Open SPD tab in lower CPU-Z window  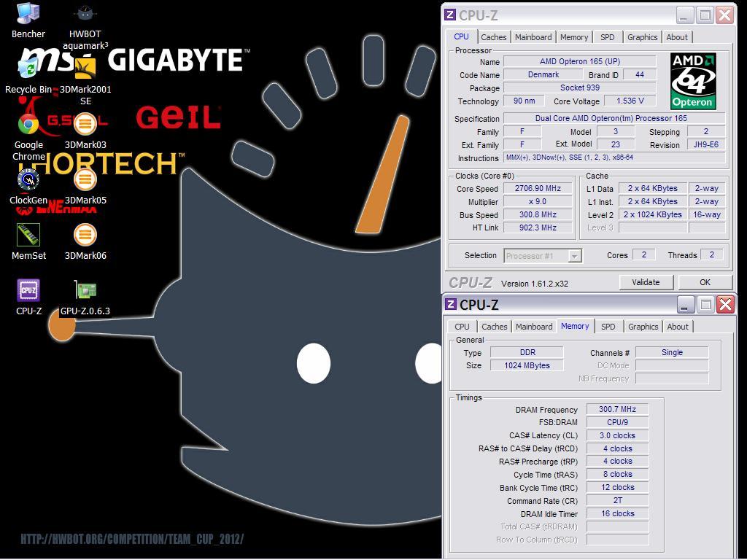click(x=608, y=327)
